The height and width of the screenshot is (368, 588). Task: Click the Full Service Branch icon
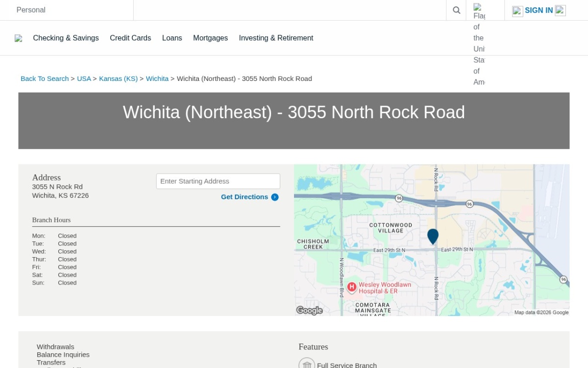pyautogui.click(x=307, y=365)
